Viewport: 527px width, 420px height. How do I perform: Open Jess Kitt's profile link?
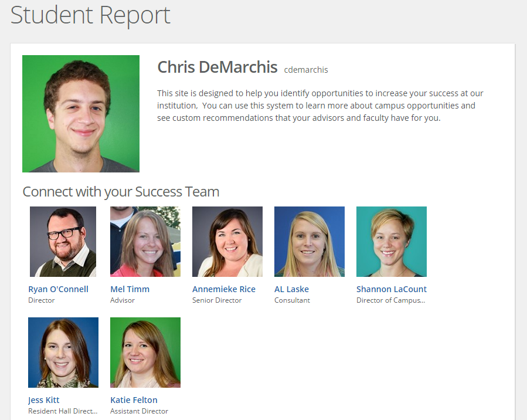point(43,399)
